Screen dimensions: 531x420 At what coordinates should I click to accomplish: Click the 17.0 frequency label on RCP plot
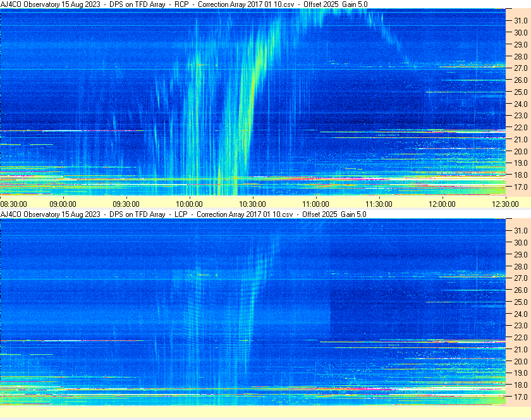coord(521,187)
